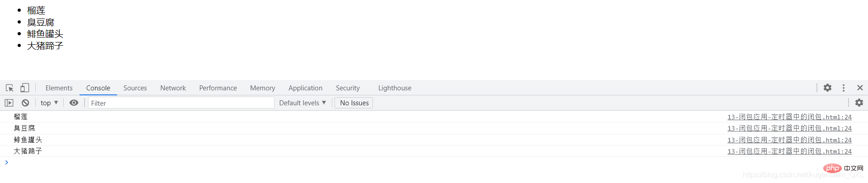868x183 pixels.
Task: Activate the inspect element picker icon
Action: [9, 88]
